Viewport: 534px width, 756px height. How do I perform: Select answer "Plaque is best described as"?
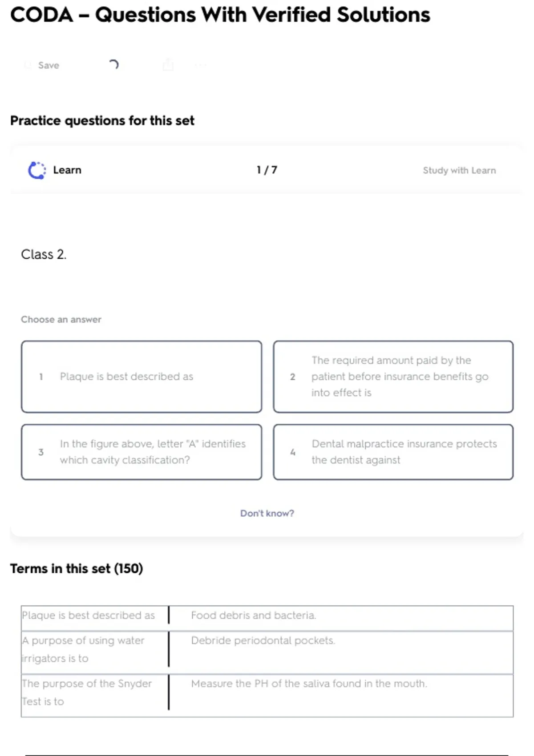pos(142,377)
